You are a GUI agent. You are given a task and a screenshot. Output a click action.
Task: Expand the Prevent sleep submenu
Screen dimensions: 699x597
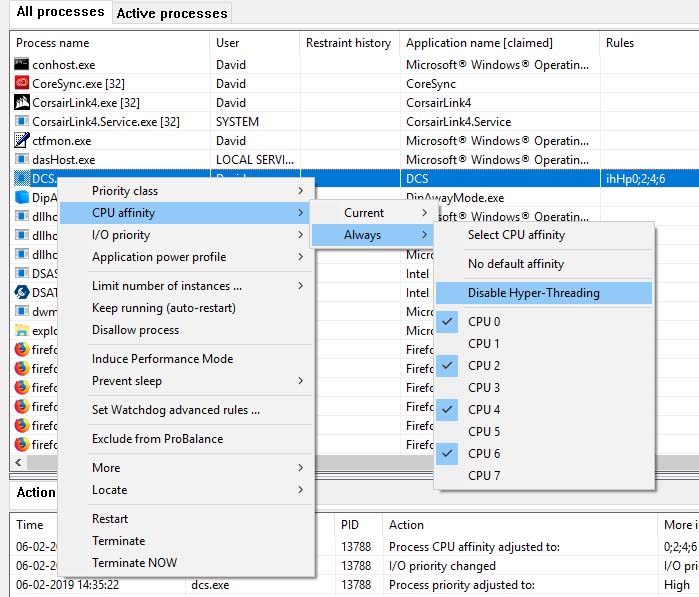pos(186,381)
